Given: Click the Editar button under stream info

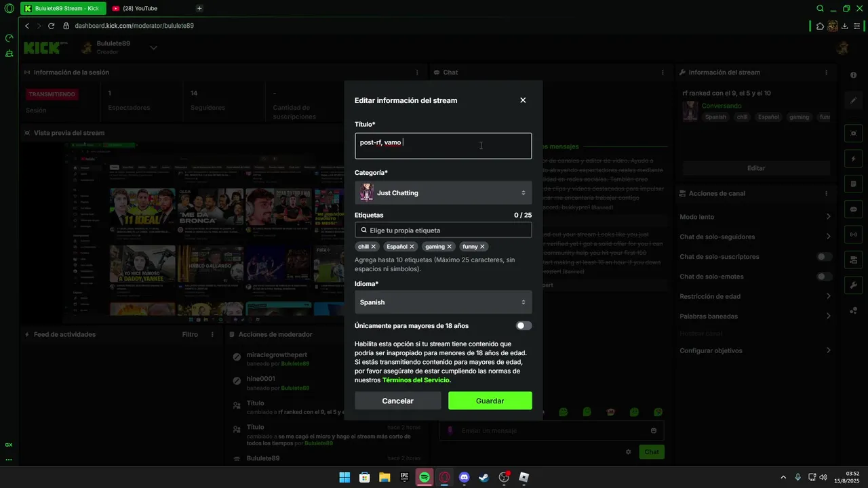Looking at the screenshot, I should point(756,168).
